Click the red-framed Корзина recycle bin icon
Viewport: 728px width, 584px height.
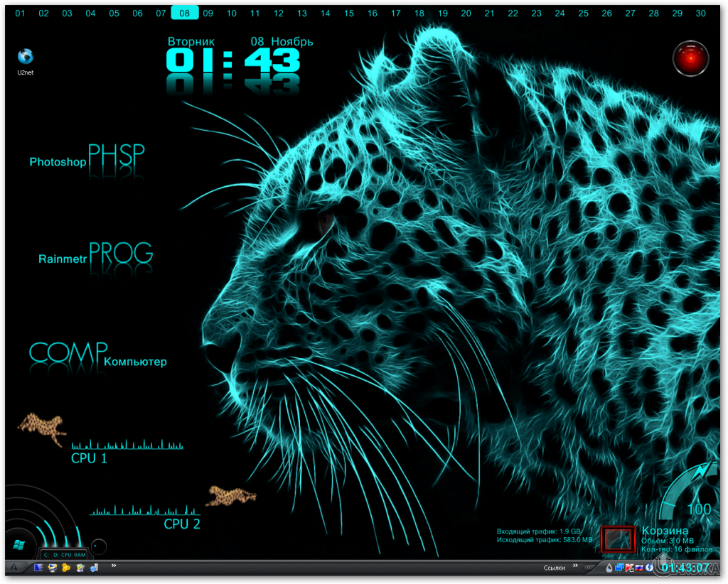618,539
